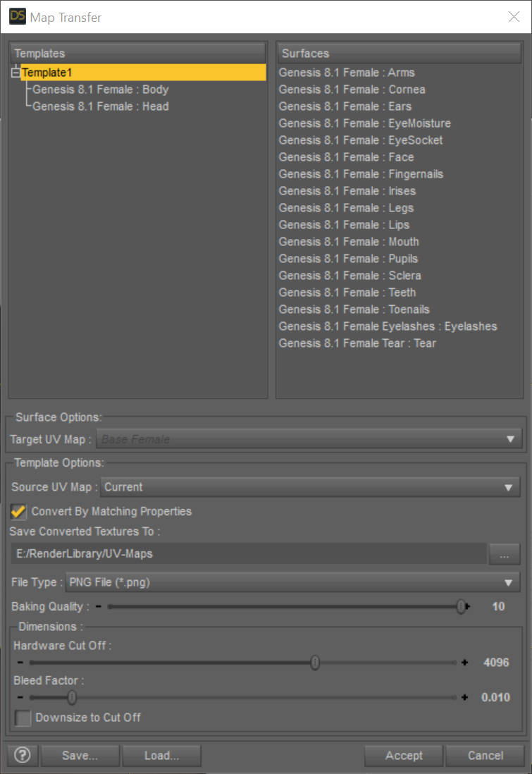
Task: Select Template1 in the Templates tree
Action: click(x=143, y=73)
